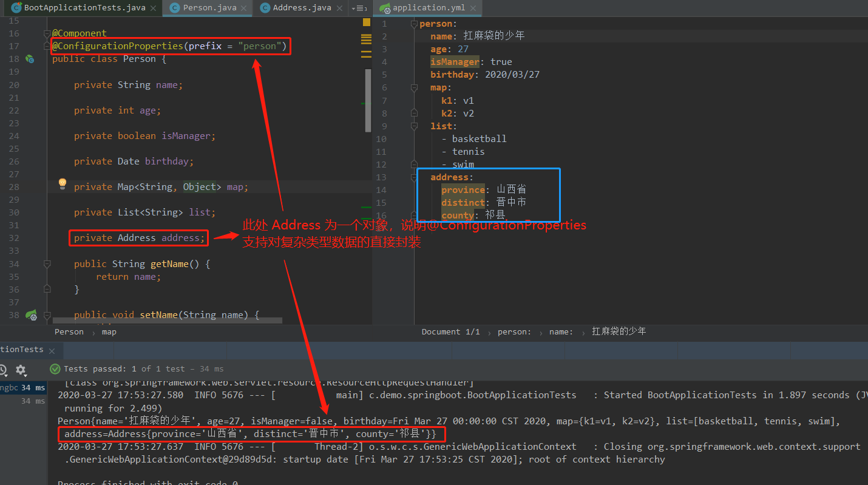Screen dimensions: 868x485
Task: Click 扛麻袋的少年 in the YAML breadcrumb
Action: tap(619, 332)
